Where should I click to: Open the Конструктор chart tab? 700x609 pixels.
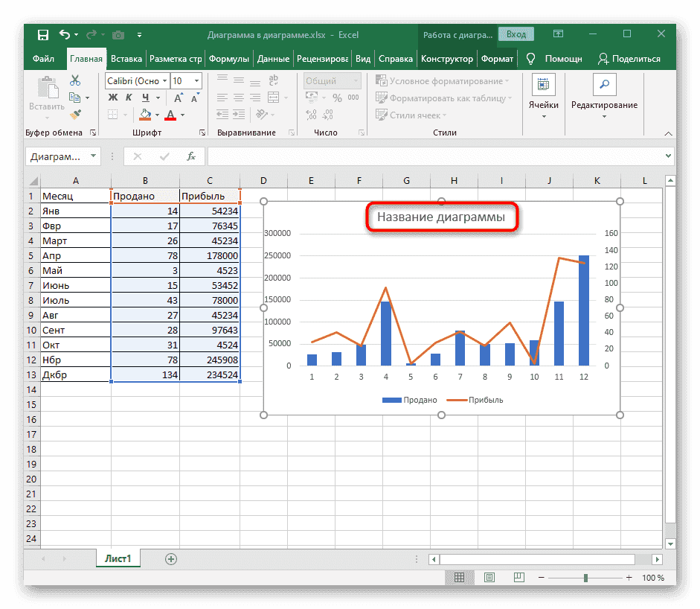(x=446, y=59)
